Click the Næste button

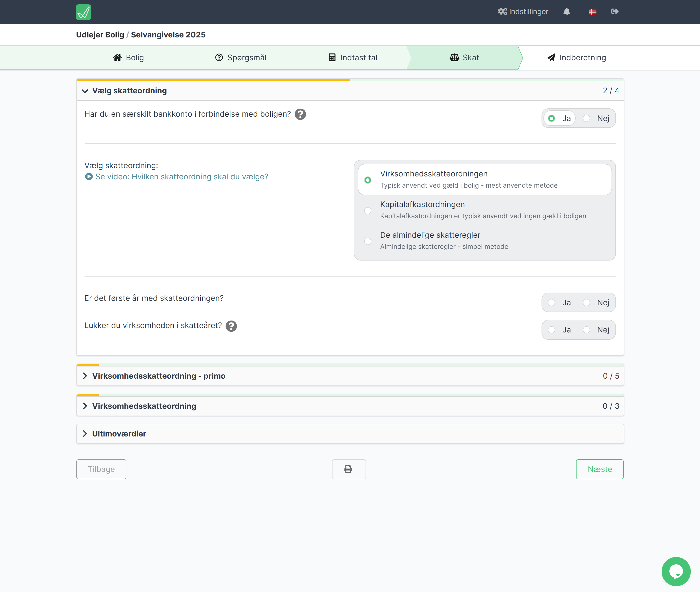[x=599, y=469]
